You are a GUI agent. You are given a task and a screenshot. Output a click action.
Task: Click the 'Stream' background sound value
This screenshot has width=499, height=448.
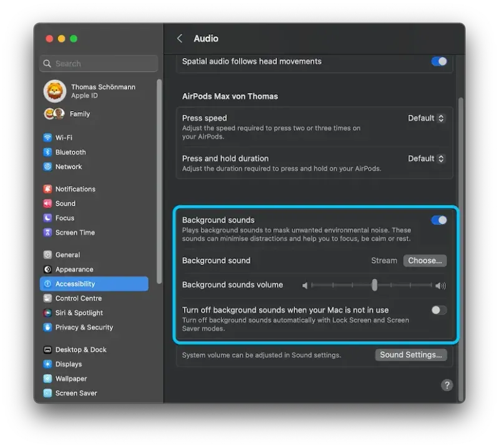[x=384, y=260]
